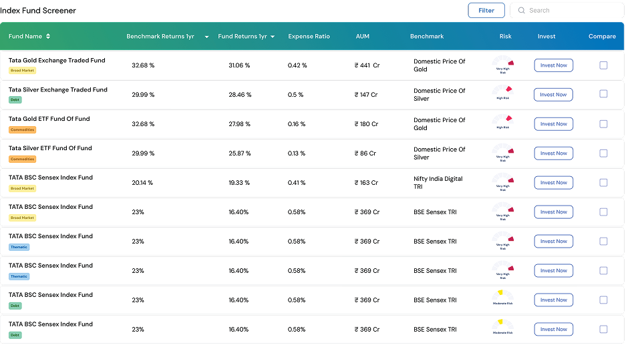
Task: Select compare checkbox for Tata Silver ETF Fund Of Fund
Action: pos(603,153)
